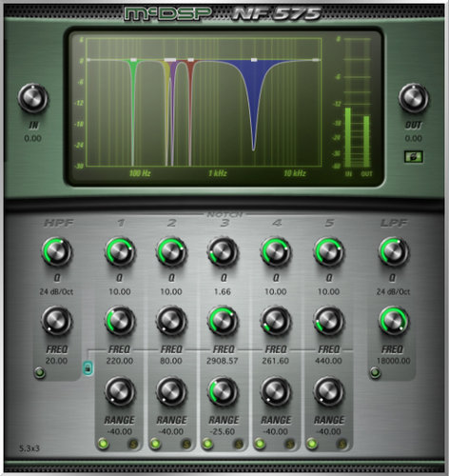Click the LPF Q slope knob
The image size is (449, 476).
(394, 252)
